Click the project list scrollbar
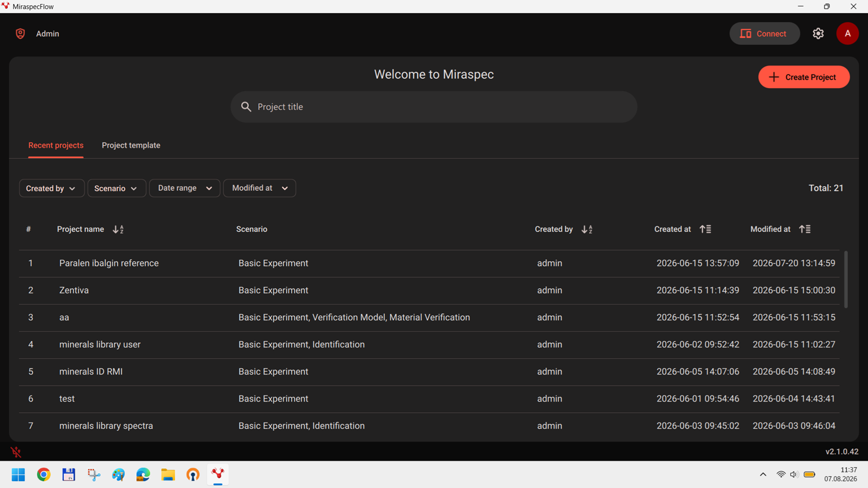Screen dimensions: 868x488 [846, 280]
